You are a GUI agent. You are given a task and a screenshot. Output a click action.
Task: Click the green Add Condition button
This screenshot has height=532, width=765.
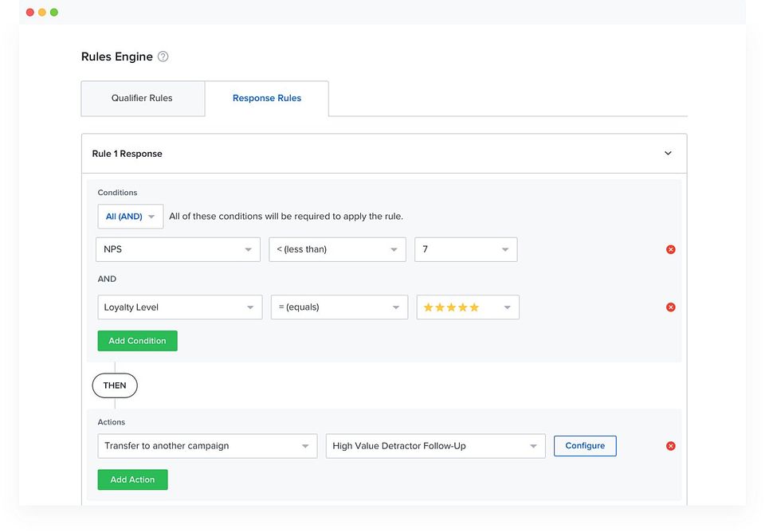(137, 341)
